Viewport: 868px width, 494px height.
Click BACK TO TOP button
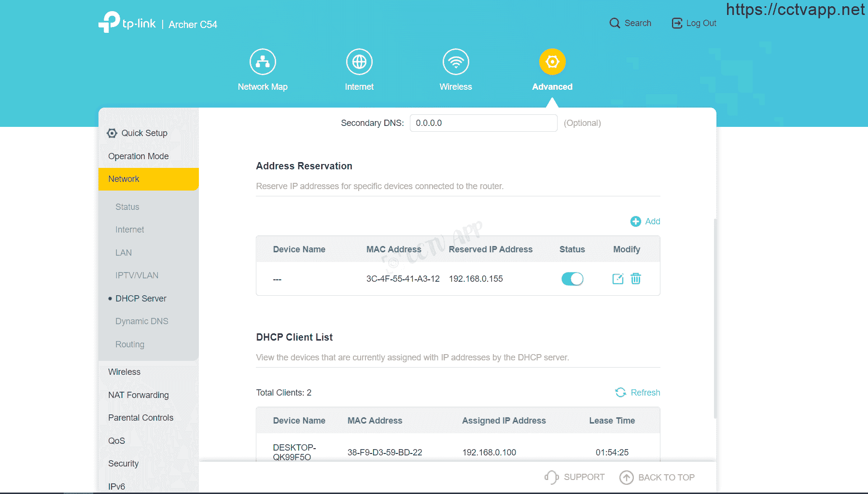[x=657, y=478]
